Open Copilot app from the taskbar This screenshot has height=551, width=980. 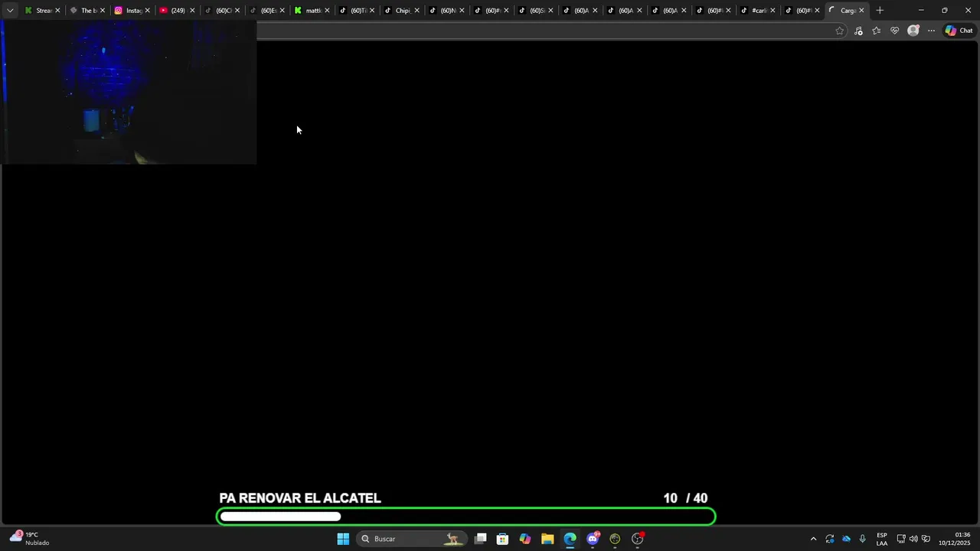click(x=524, y=539)
